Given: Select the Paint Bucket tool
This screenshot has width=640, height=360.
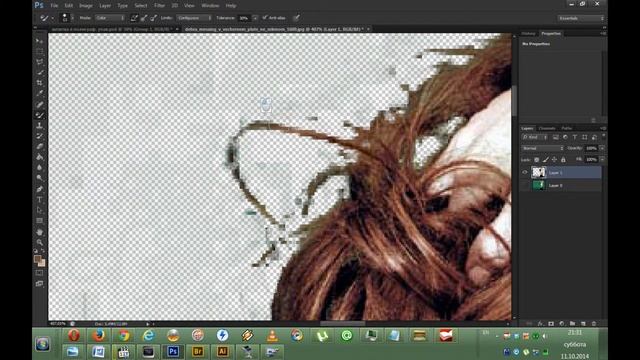Looking at the screenshot, I should [x=40, y=157].
